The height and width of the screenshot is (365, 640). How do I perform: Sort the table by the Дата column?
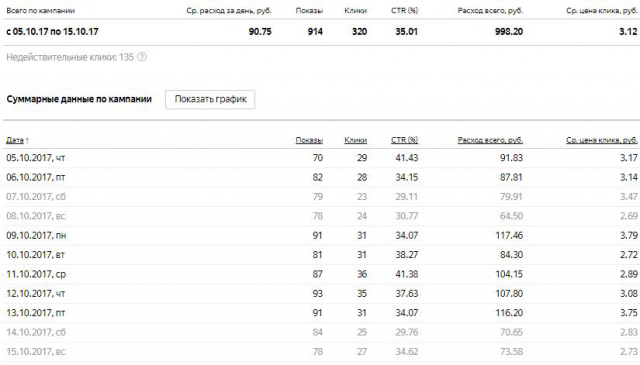[x=15, y=140]
